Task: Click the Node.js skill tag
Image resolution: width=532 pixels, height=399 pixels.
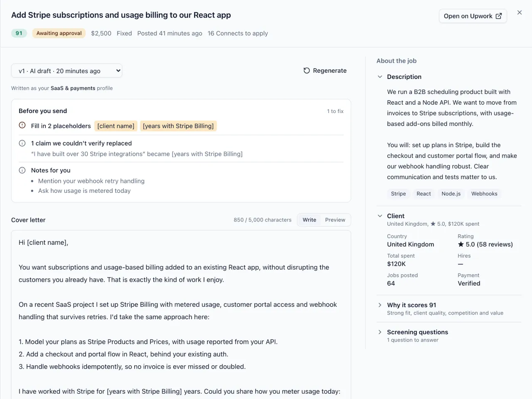Action: 451,194
